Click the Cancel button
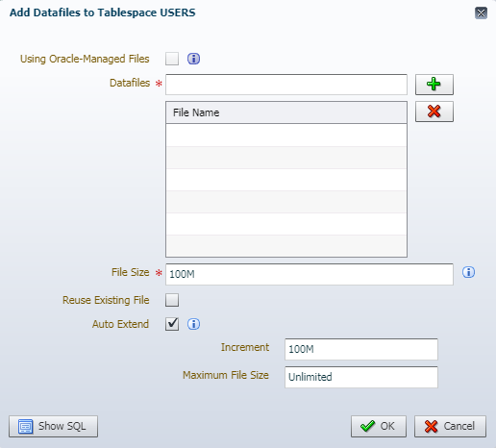 [x=450, y=426]
